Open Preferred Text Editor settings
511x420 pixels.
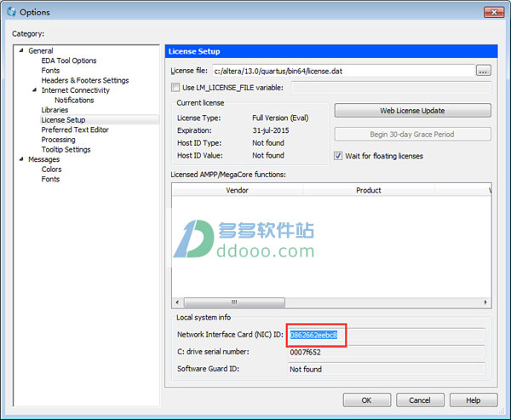(x=75, y=129)
